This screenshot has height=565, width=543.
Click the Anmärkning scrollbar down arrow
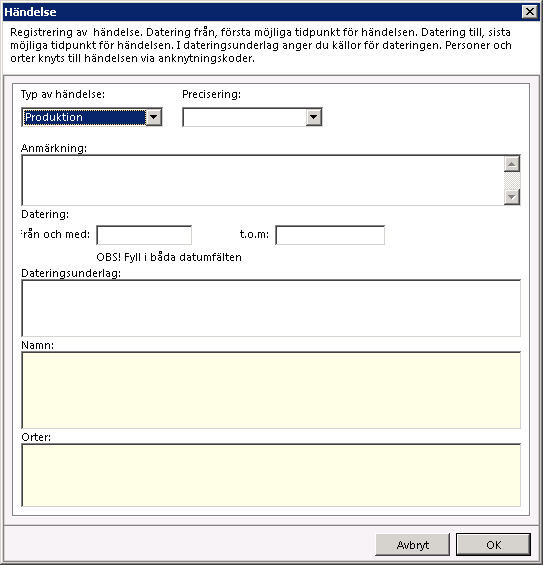point(512,197)
